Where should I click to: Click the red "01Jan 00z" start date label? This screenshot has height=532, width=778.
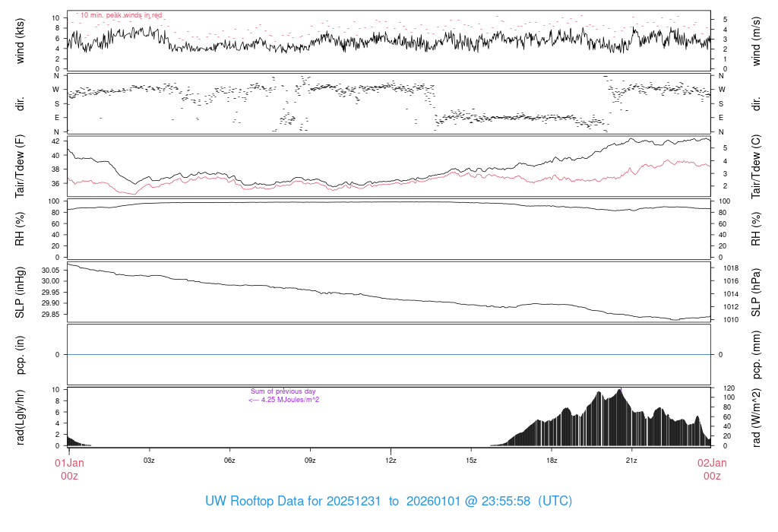[68, 469]
